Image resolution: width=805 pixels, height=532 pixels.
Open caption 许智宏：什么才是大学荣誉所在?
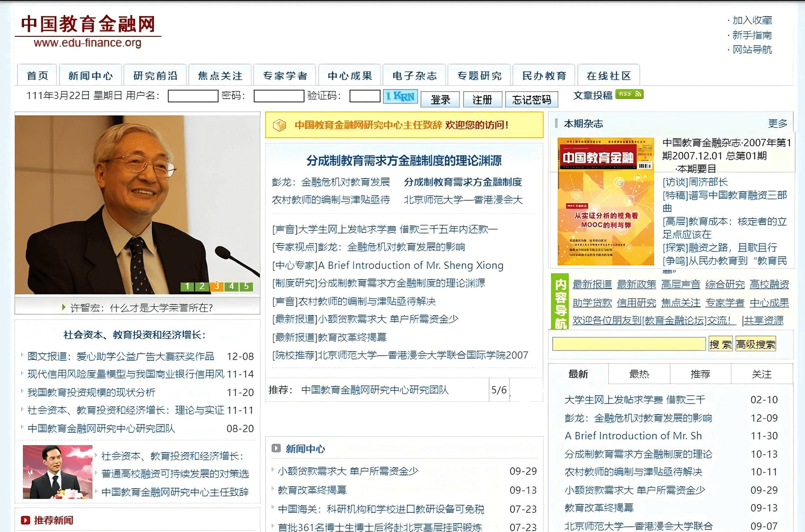coord(142,308)
